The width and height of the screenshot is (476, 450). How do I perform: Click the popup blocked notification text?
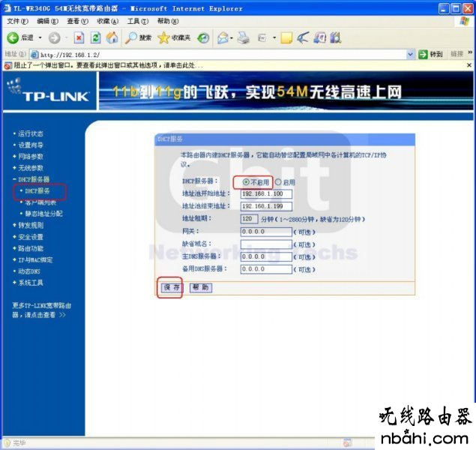click(109, 65)
